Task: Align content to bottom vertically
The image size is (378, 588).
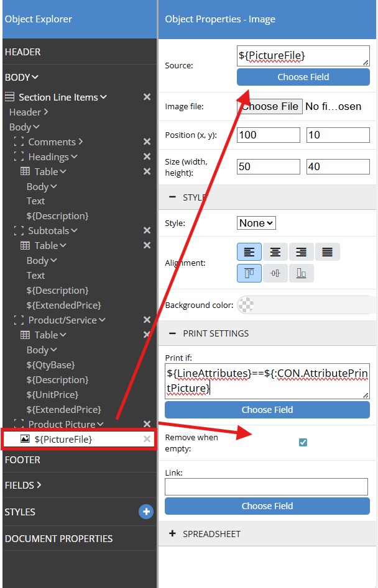Action: coord(301,273)
